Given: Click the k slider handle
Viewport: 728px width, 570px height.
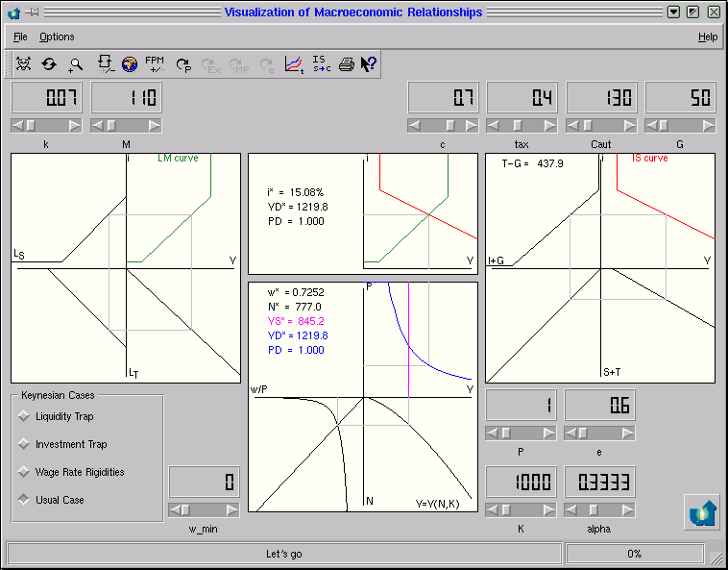Looking at the screenshot, I should [x=30, y=125].
